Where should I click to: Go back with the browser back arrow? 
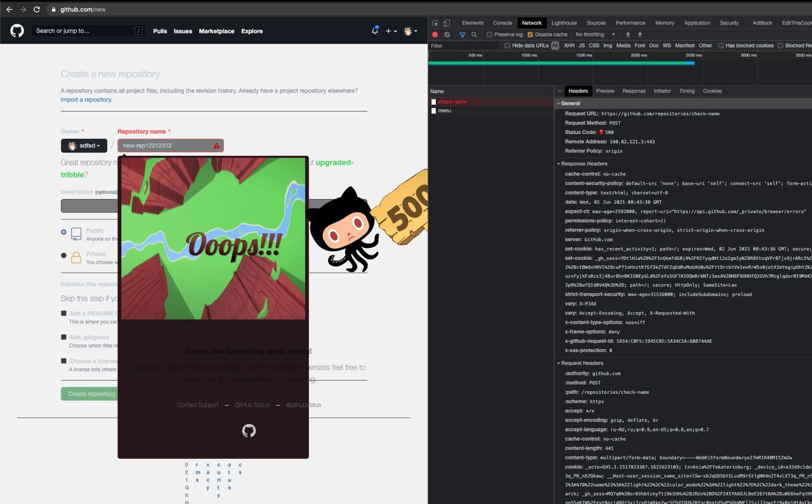coord(9,10)
